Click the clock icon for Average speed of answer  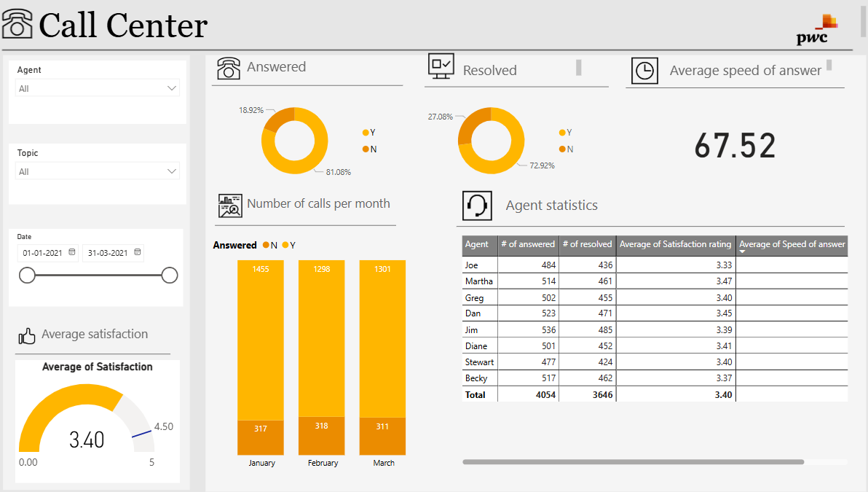644,71
